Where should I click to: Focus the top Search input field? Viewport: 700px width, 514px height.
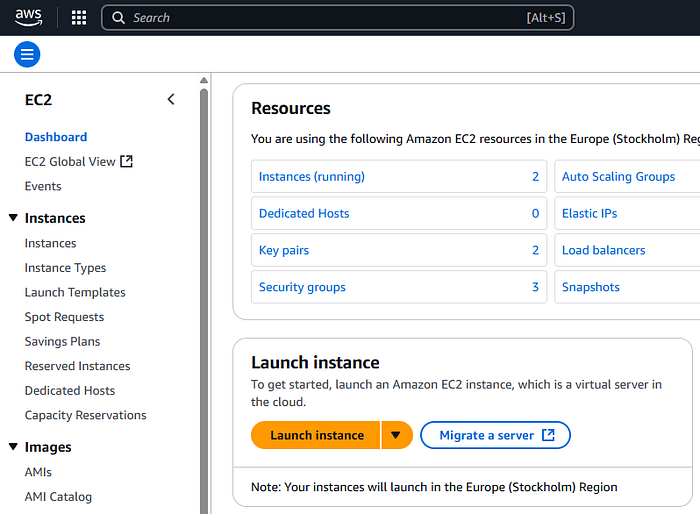(338, 18)
